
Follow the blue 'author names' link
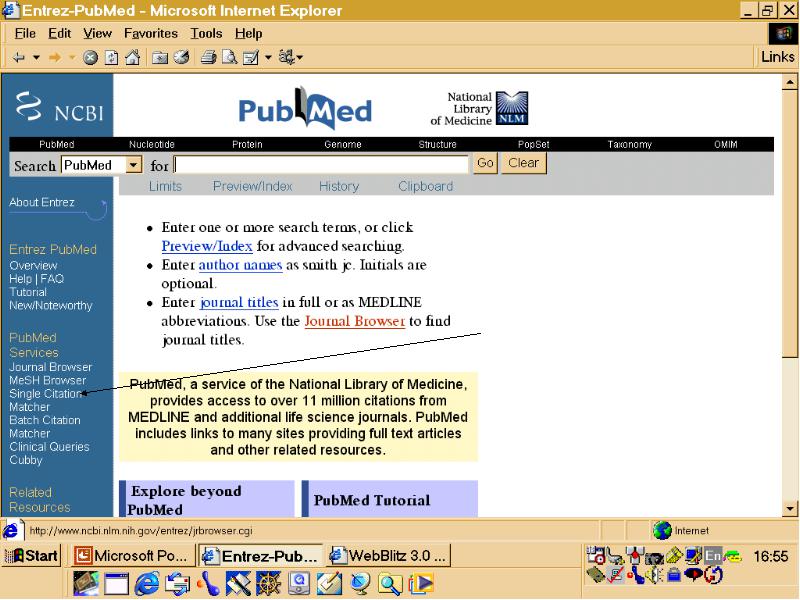pos(240,265)
